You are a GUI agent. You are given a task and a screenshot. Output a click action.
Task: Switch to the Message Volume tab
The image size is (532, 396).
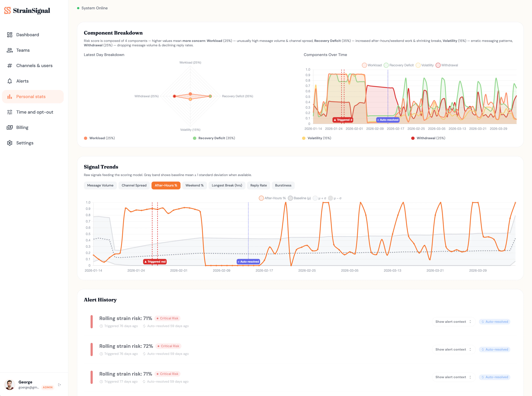coord(100,185)
